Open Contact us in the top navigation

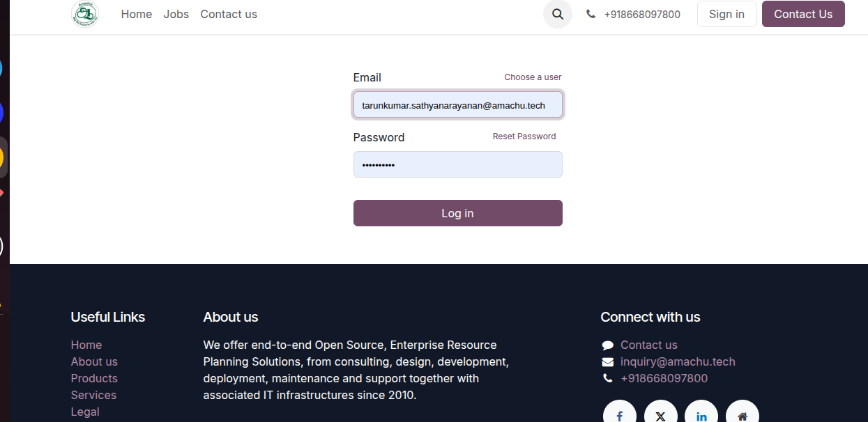click(x=229, y=14)
